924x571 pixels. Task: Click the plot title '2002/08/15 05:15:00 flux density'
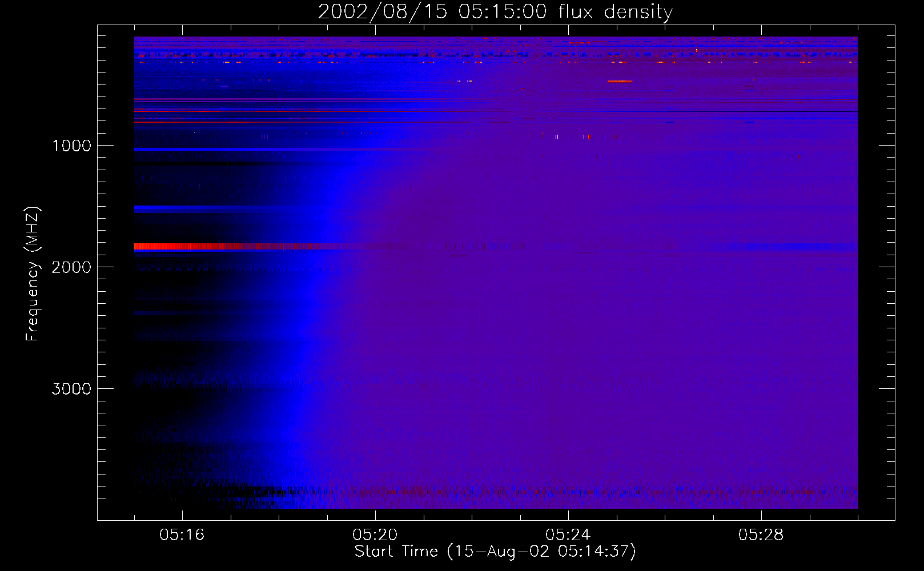pos(495,11)
